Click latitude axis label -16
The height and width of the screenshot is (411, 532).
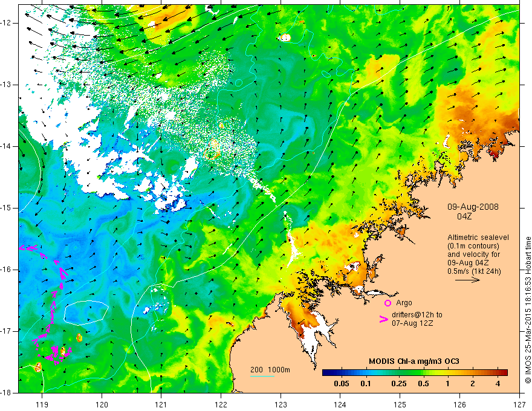7,270
